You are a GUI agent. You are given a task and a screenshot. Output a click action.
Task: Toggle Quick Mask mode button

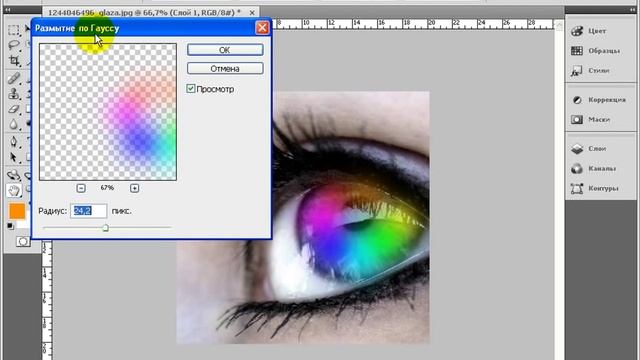(23, 241)
